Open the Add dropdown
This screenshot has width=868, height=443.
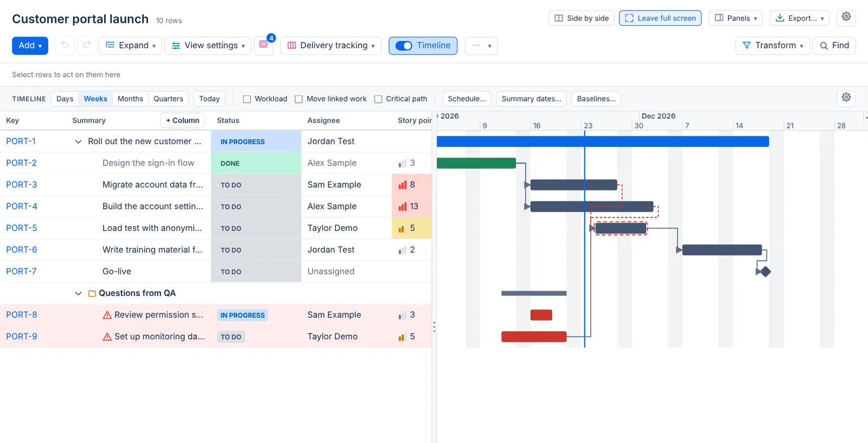click(x=30, y=46)
